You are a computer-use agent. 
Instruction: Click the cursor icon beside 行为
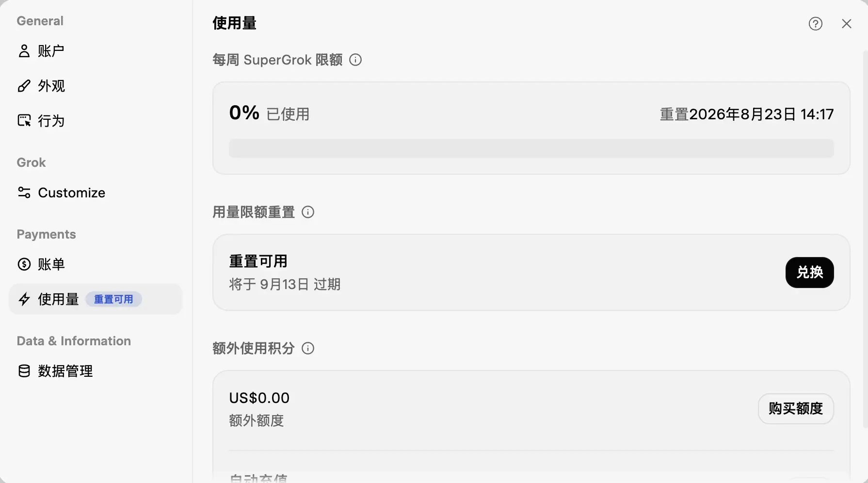pyautogui.click(x=24, y=121)
